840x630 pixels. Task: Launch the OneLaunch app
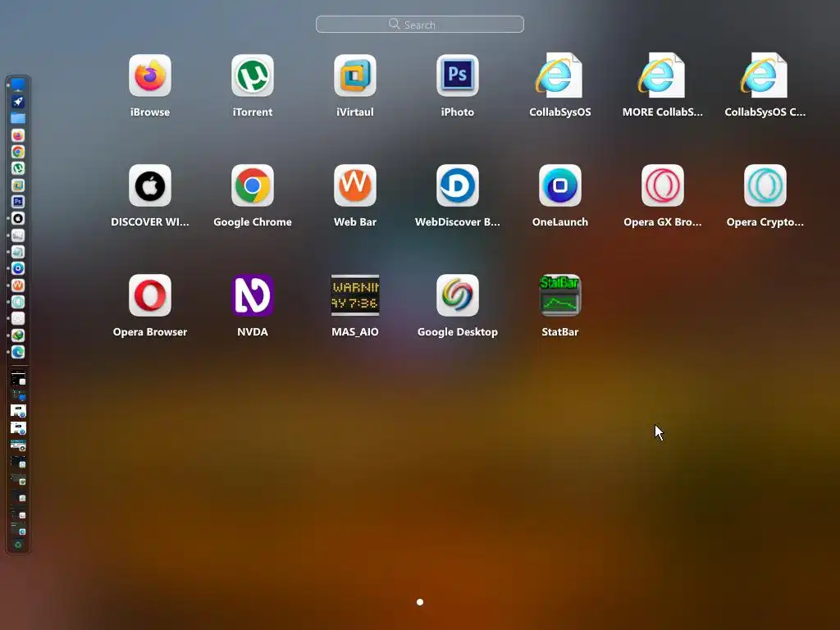(x=559, y=185)
